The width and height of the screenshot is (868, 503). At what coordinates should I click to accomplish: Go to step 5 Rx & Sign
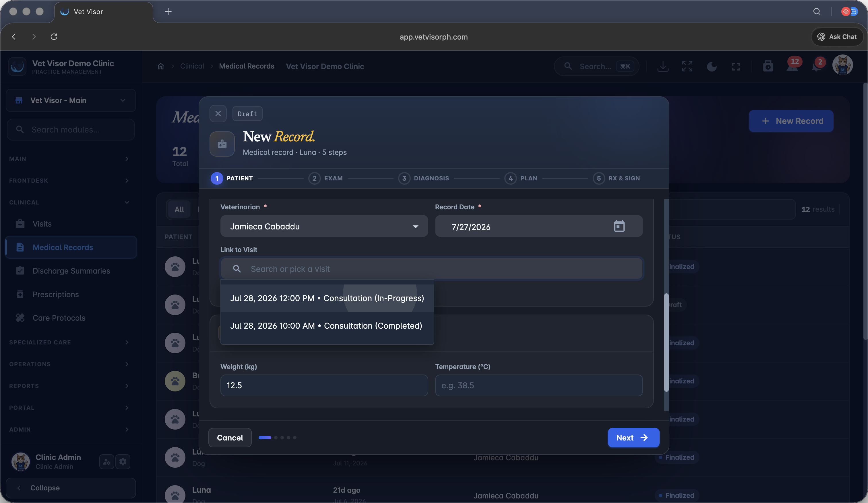[616, 178]
